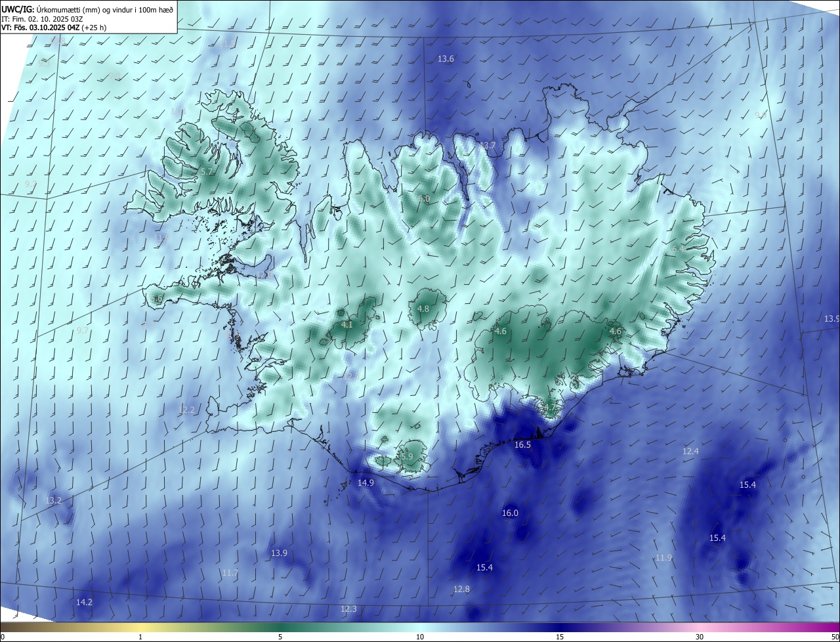The width and height of the screenshot is (840, 642).
Task: Click the 4.8 value on the glacier outline
Action: pos(423,309)
